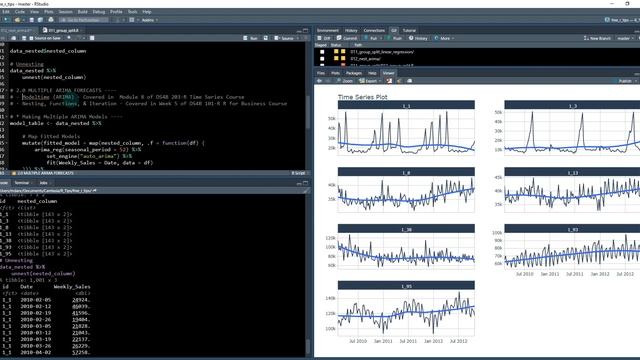Click the Source button in editor toolbar
The width and height of the screenshot is (640, 360).
coord(284,38)
